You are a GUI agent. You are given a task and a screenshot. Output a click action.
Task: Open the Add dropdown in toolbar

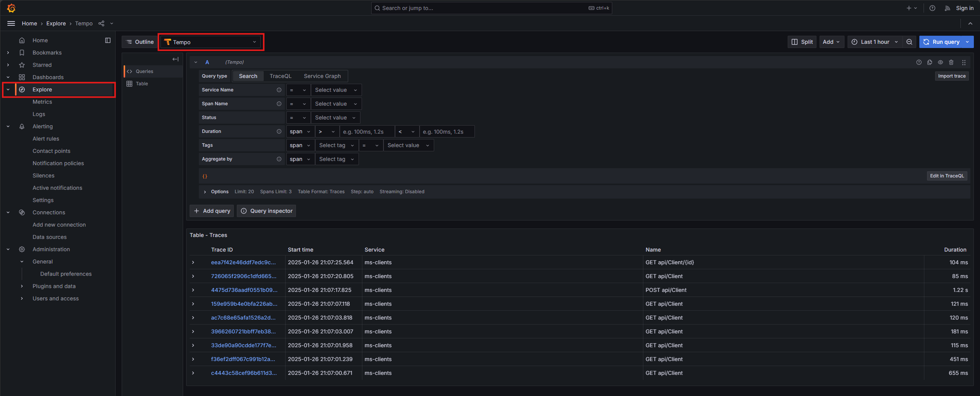coord(831,42)
